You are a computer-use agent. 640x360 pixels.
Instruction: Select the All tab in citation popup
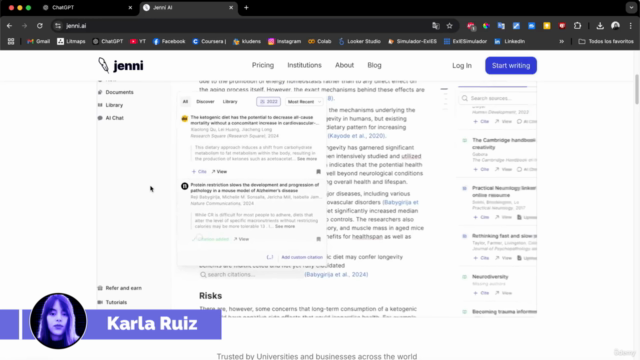185,102
